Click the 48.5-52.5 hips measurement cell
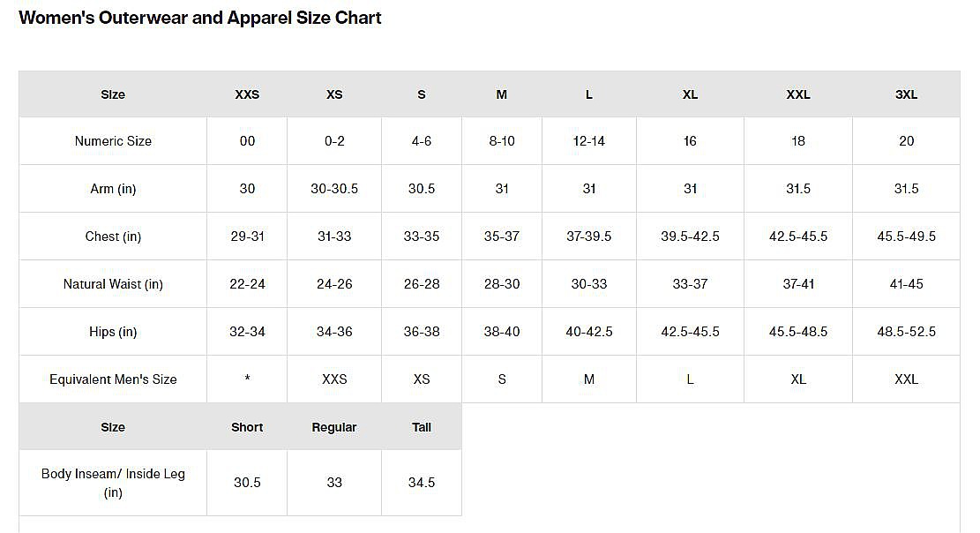 click(906, 332)
